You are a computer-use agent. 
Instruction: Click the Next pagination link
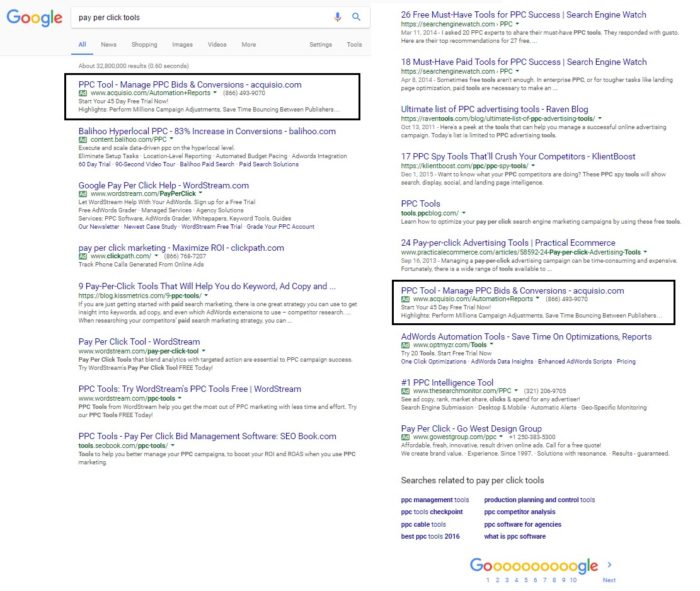tap(609, 580)
